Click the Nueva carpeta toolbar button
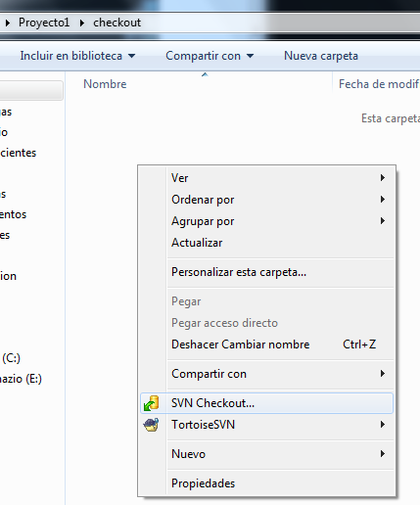 tap(321, 56)
